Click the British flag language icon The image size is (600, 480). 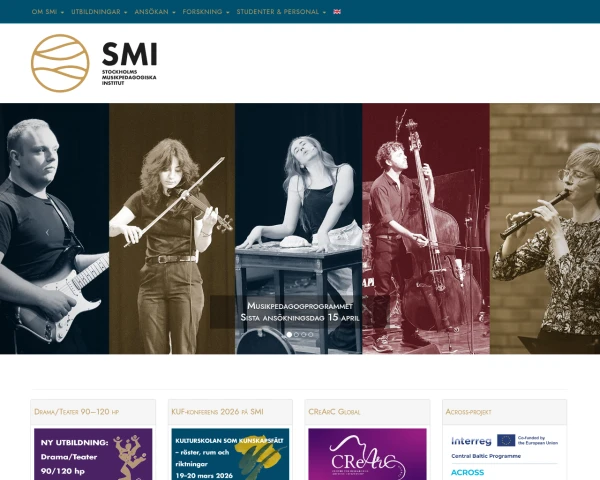pos(337,12)
